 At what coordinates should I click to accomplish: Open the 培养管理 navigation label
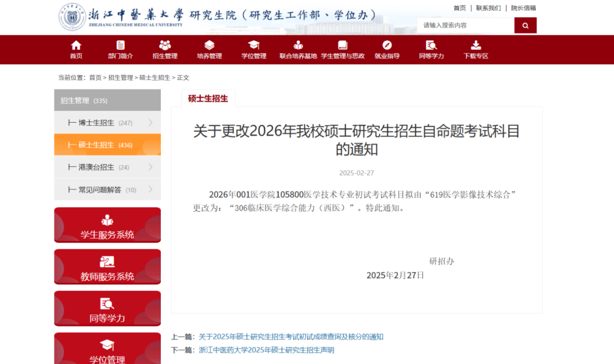click(x=209, y=56)
